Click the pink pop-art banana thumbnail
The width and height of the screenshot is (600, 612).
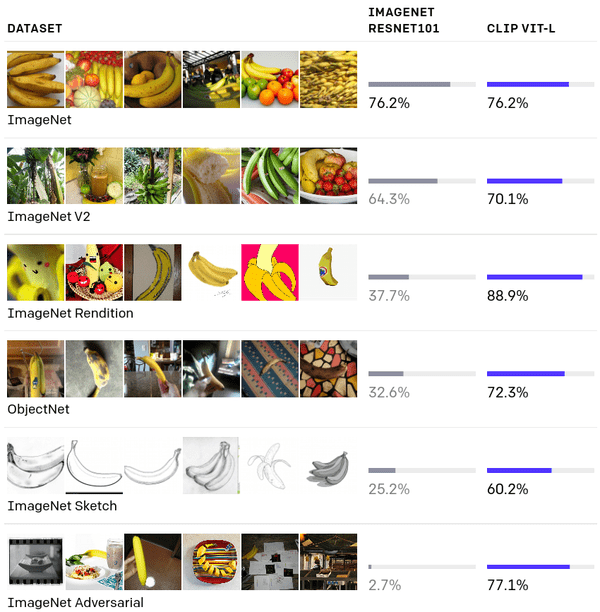pyautogui.click(x=270, y=272)
